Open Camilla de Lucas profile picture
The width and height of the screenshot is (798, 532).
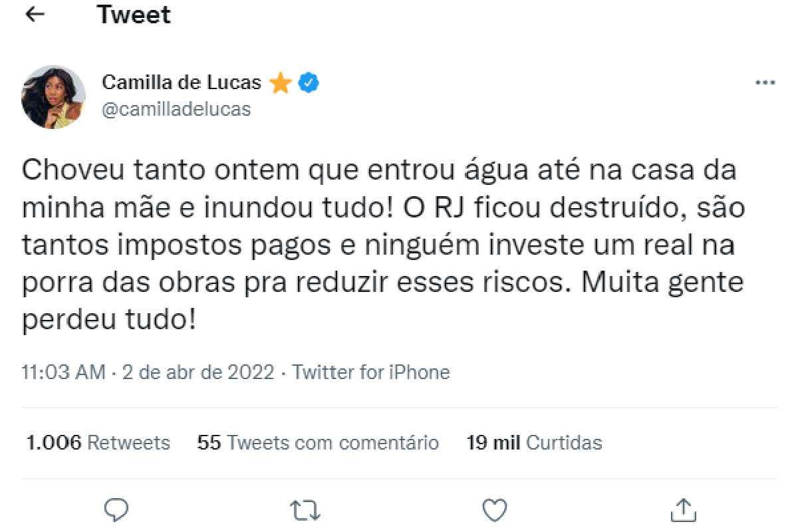(x=54, y=96)
